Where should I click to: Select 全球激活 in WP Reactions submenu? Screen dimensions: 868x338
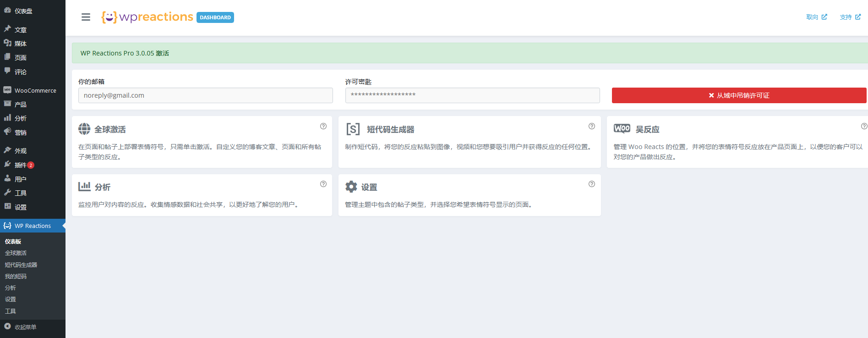pos(16,253)
